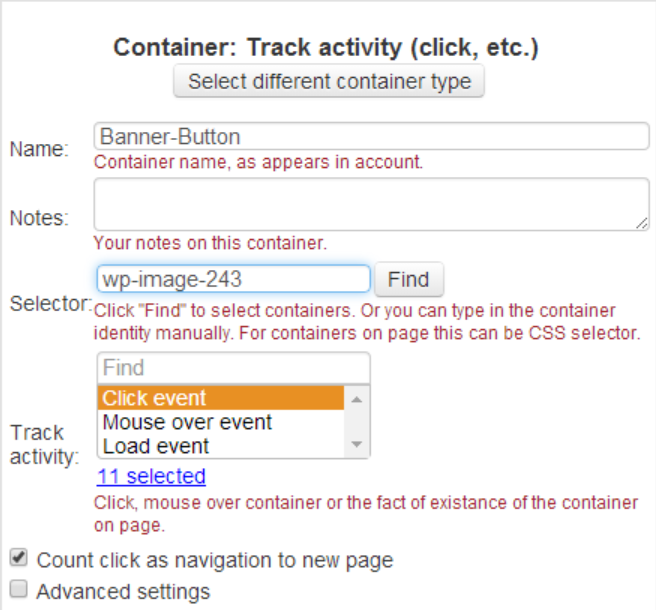The width and height of the screenshot is (656, 610).
Task: Click the 'Select different container type' button
Action: (329, 82)
